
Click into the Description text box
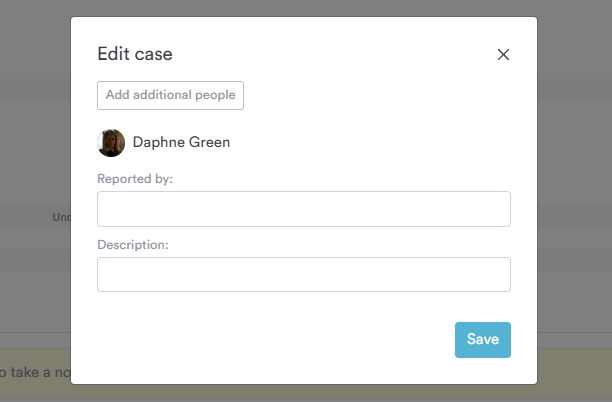click(303, 275)
